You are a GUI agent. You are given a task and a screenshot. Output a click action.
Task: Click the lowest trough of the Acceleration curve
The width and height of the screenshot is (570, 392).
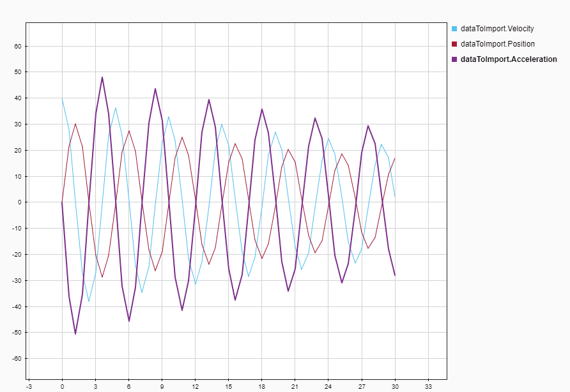75,333
